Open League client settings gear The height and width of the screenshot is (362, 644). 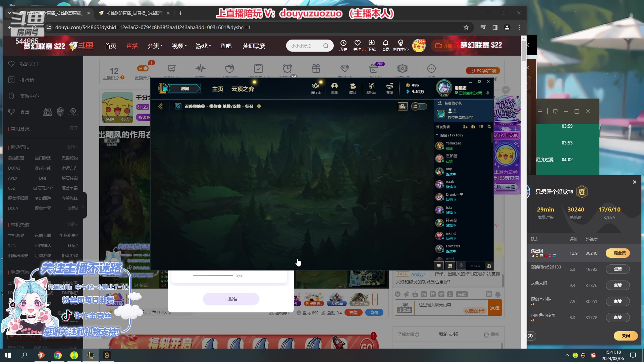tap(479, 81)
